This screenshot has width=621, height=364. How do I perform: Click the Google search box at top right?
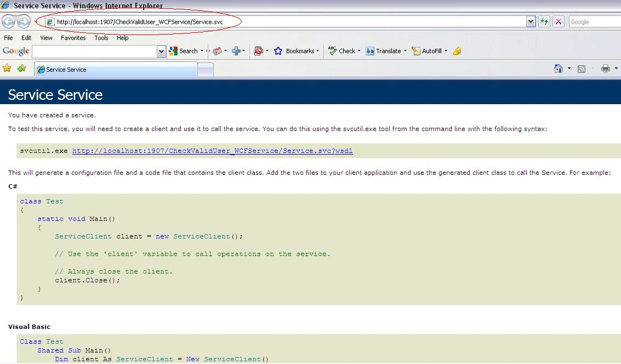tap(595, 22)
